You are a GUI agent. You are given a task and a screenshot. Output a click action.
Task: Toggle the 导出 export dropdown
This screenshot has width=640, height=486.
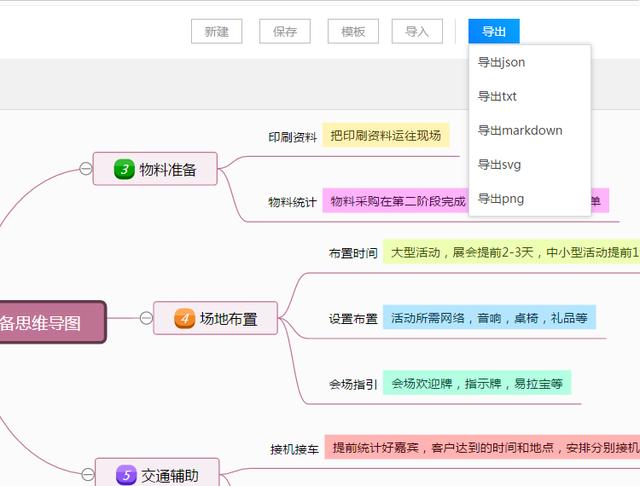[494, 32]
